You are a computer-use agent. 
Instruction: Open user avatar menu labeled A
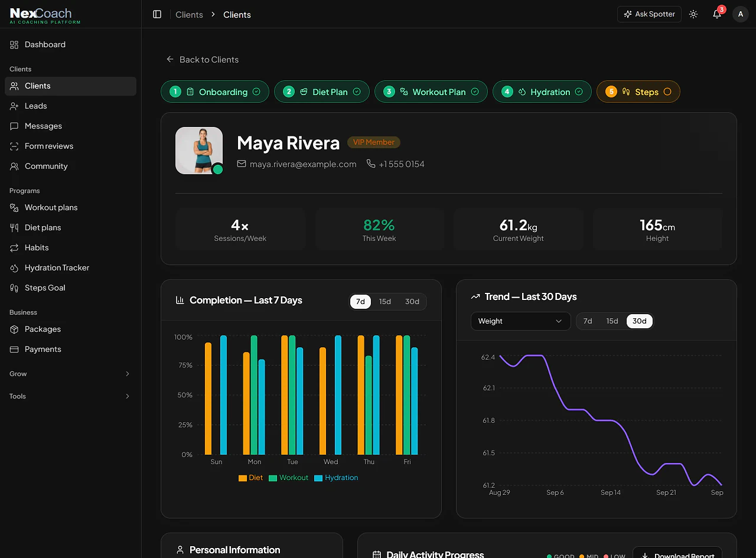(741, 14)
